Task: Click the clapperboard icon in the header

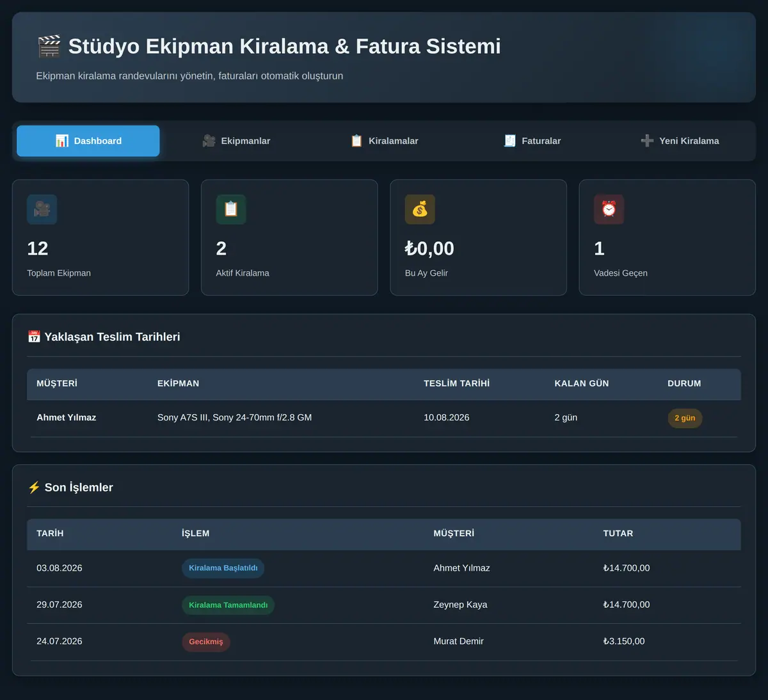Action: pos(49,47)
